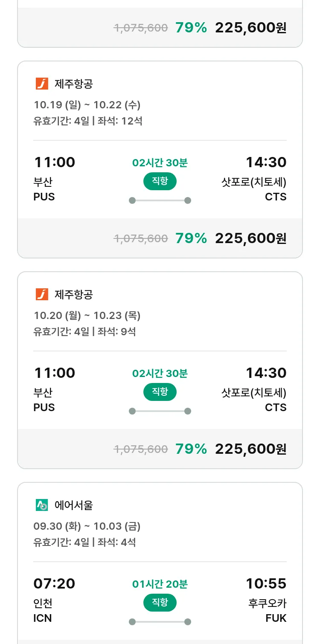Tap 직항 badge on 10.20 Jeju flight
Viewport: 320px width, 644px height.
click(160, 392)
